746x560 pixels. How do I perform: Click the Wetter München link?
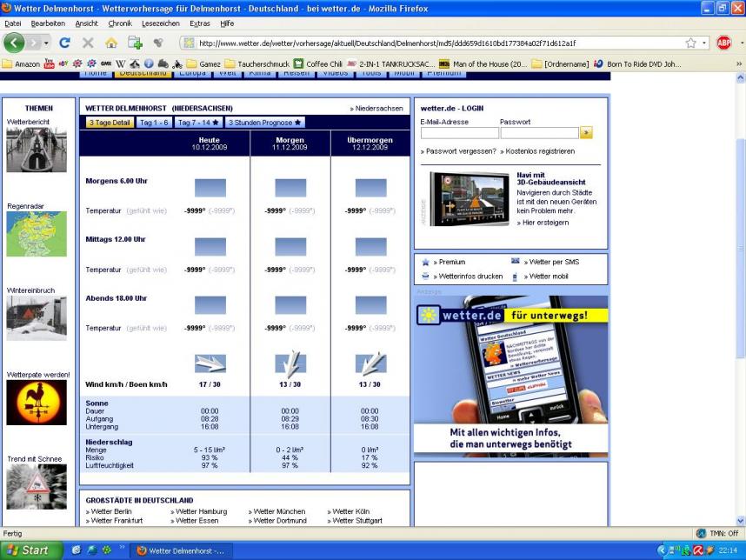pos(276,511)
